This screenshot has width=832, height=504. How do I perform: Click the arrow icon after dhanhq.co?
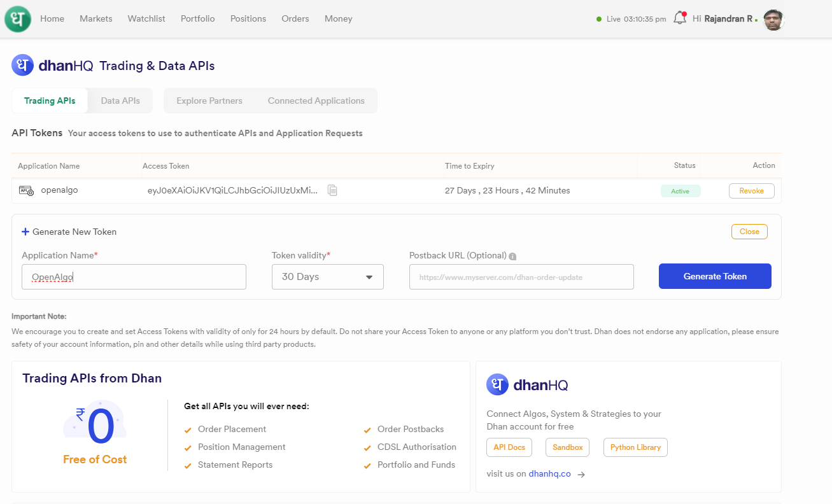click(581, 474)
